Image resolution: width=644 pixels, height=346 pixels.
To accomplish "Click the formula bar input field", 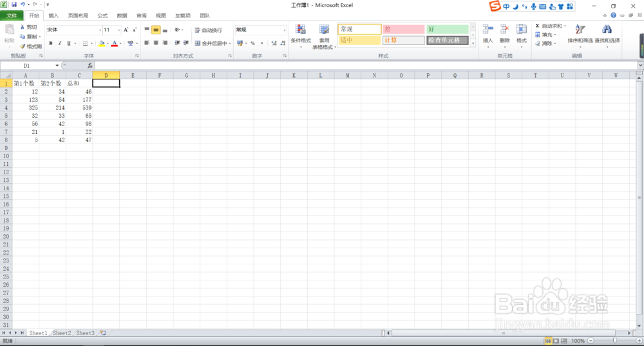I will tap(366, 66).
